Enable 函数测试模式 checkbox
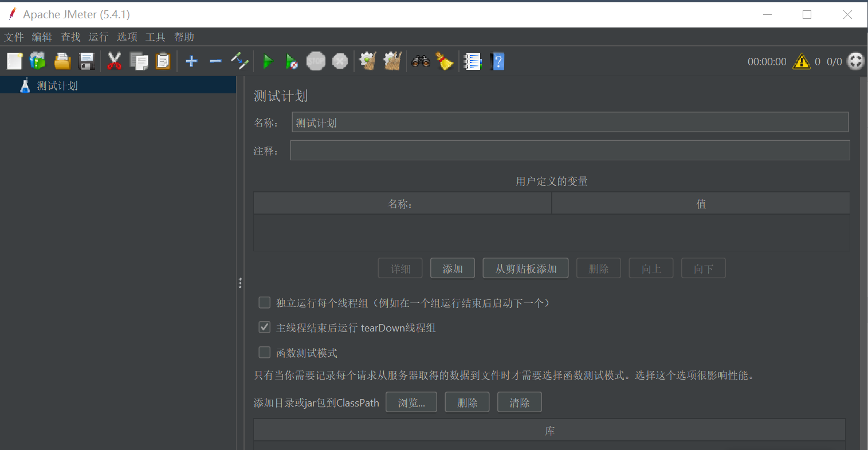This screenshot has width=868, height=450. (264, 352)
